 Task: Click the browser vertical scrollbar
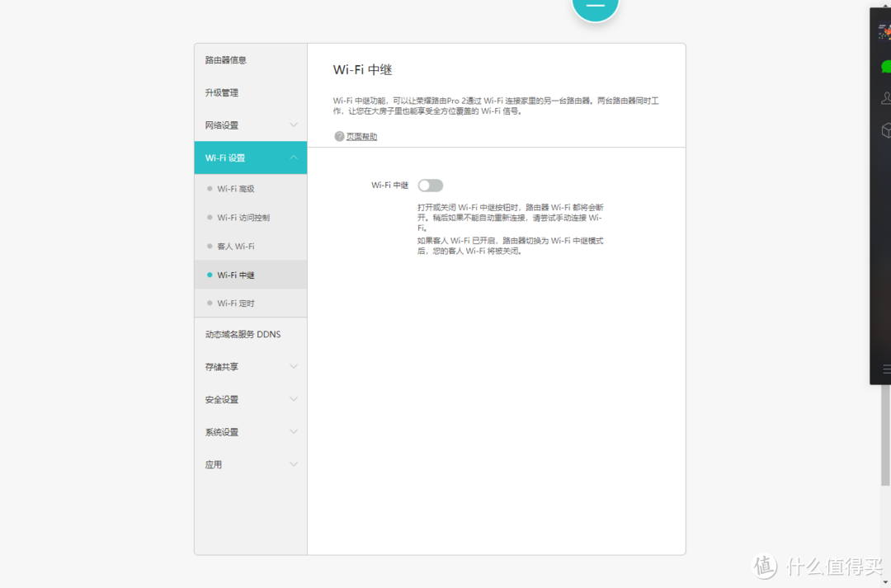point(885,435)
